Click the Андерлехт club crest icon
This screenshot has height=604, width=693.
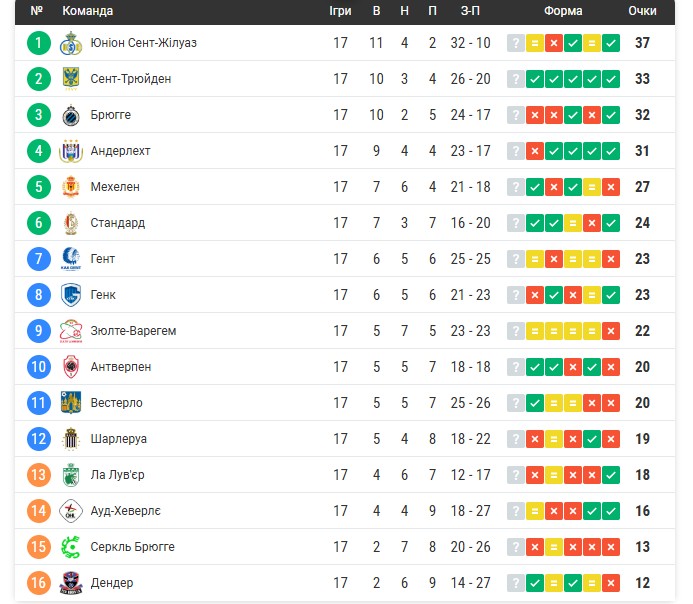click(x=70, y=151)
